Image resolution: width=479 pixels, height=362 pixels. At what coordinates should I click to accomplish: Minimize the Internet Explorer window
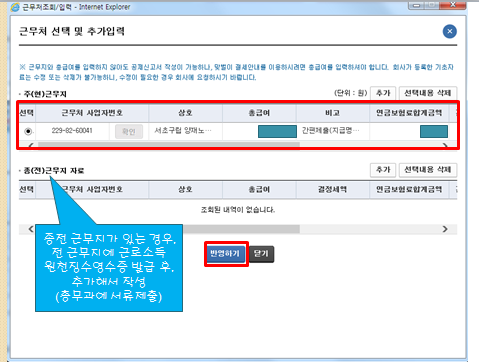coord(417,5)
